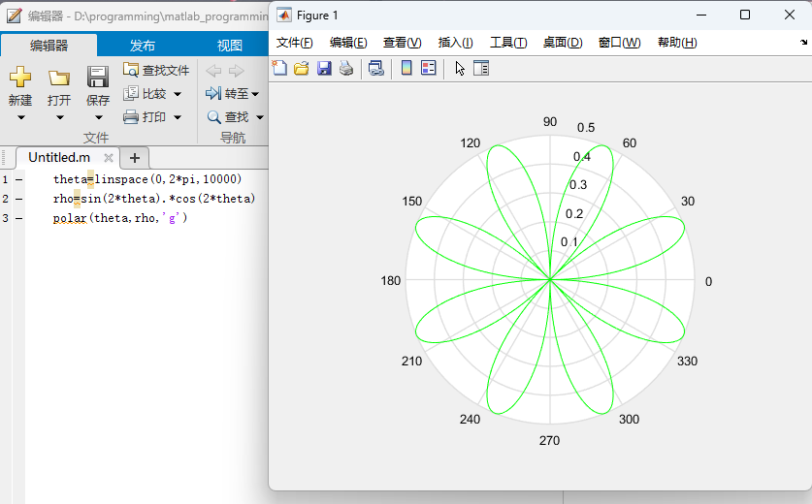
Task: Expand the Find (查找) dropdown arrow
Action: coord(260,117)
